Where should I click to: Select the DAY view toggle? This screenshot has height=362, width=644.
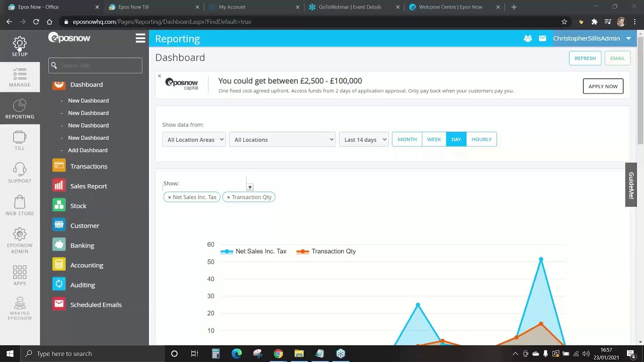[x=456, y=139]
